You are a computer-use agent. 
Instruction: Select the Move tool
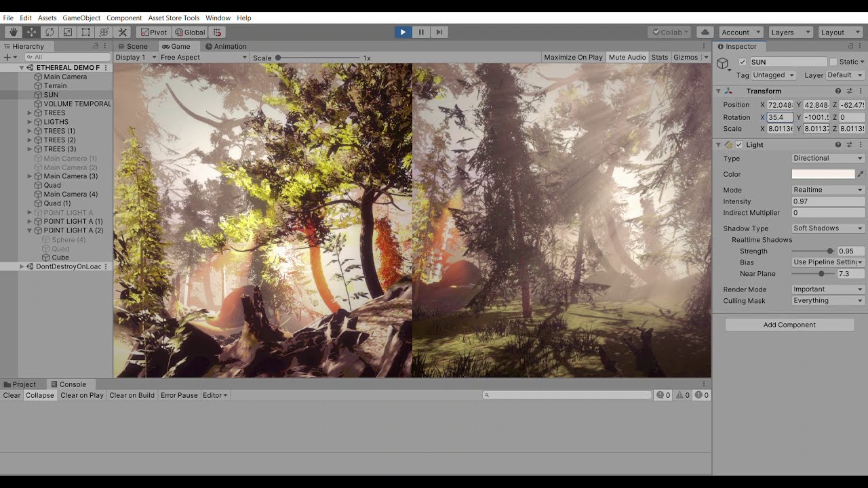[x=31, y=32]
